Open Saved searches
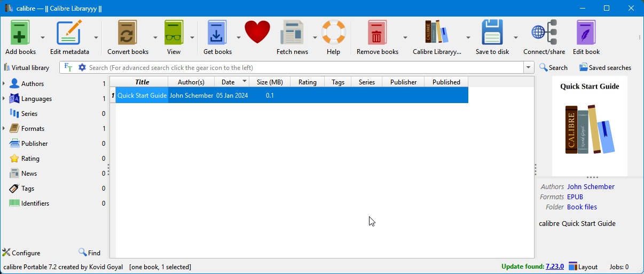 click(605, 67)
